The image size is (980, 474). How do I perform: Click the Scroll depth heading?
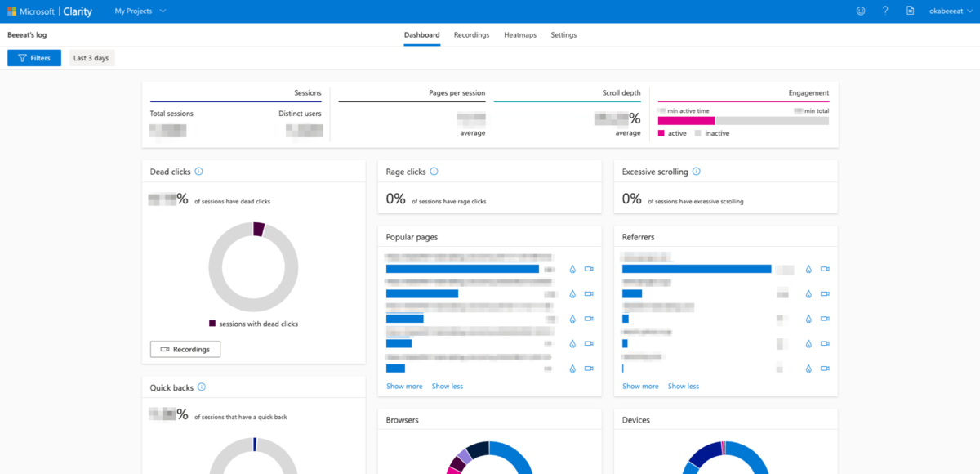tap(621, 93)
